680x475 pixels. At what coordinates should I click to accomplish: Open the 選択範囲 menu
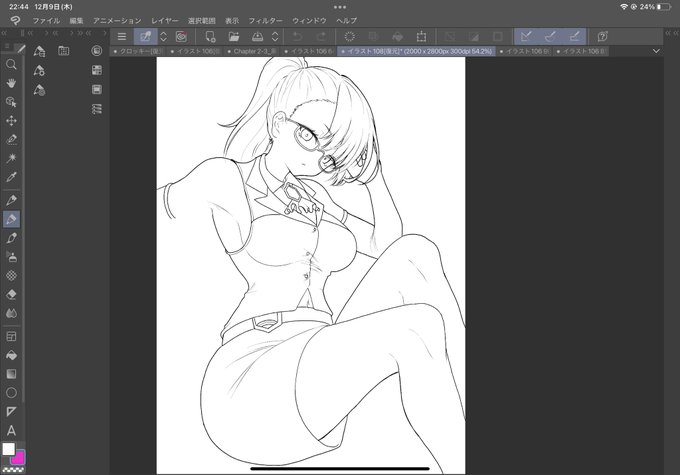[202, 20]
